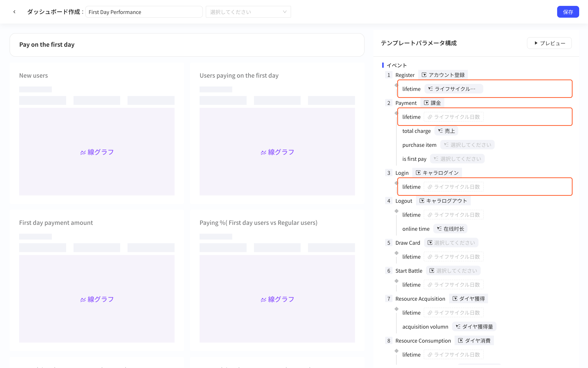Change the 課金 event for Payment

coord(432,103)
